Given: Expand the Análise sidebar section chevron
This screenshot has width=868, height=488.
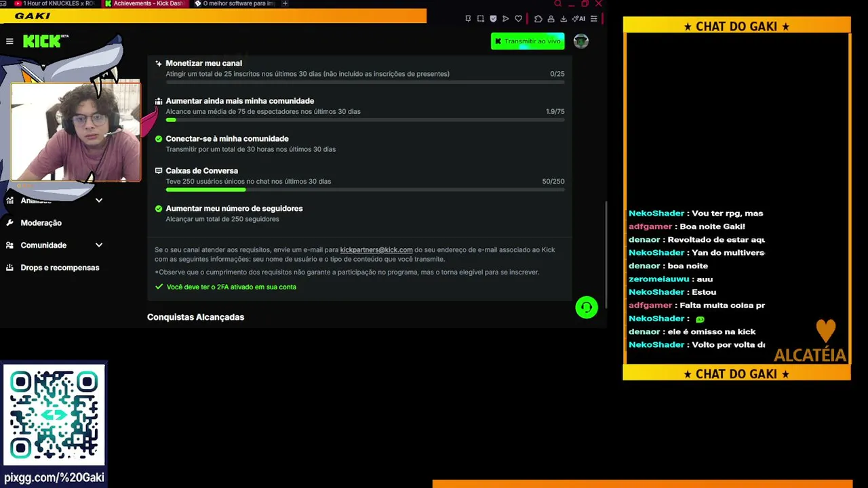Looking at the screenshot, I should [x=99, y=201].
